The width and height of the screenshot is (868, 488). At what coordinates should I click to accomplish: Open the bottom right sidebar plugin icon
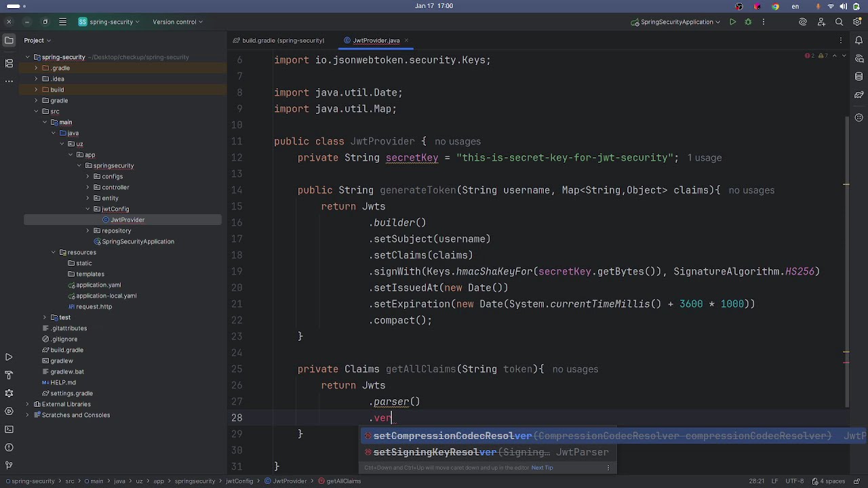pyautogui.click(x=859, y=117)
